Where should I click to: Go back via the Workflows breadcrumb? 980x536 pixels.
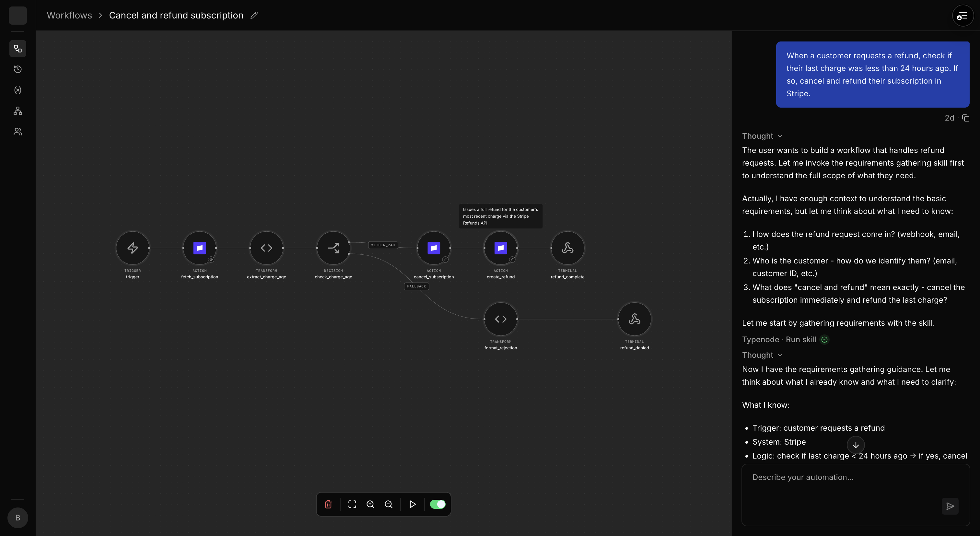pos(69,15)
